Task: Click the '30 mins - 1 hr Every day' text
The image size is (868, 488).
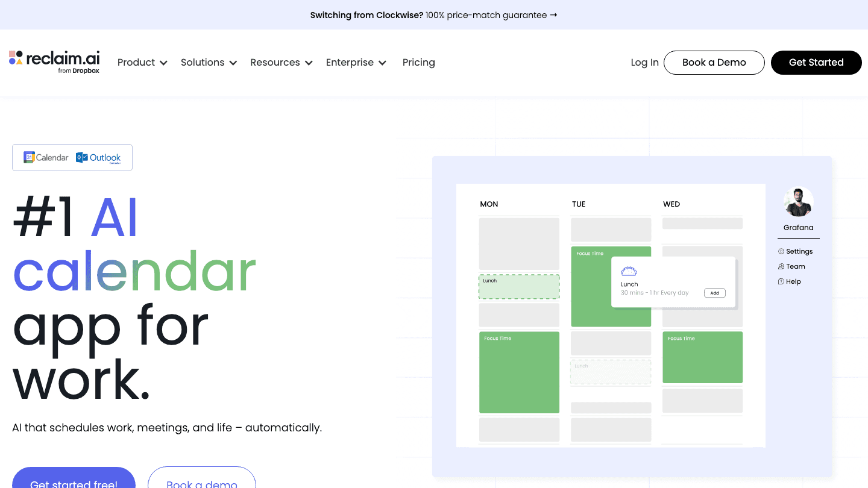Action: [655, 293]
